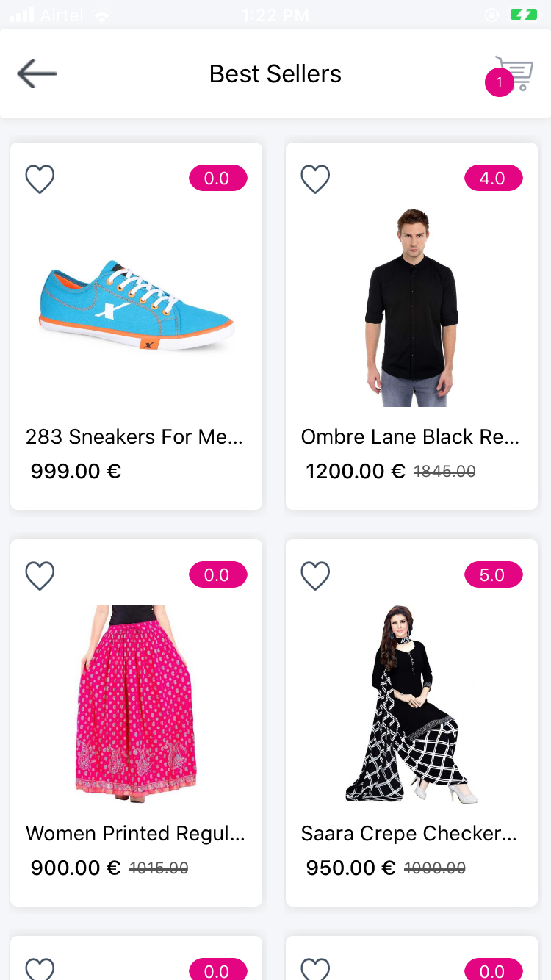Tap the 4.0 rating badge
The image size is (551, 980).
tap(493, 179)
